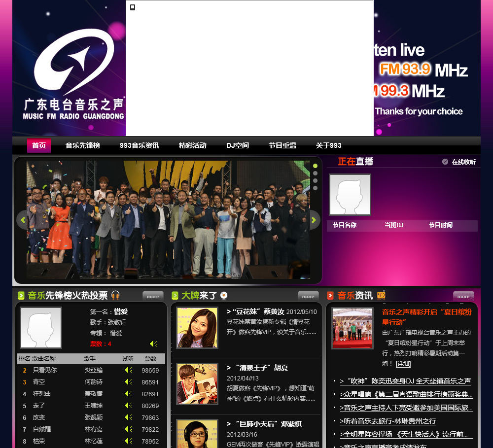Click the 节目名称 column header

coord(345,225)
